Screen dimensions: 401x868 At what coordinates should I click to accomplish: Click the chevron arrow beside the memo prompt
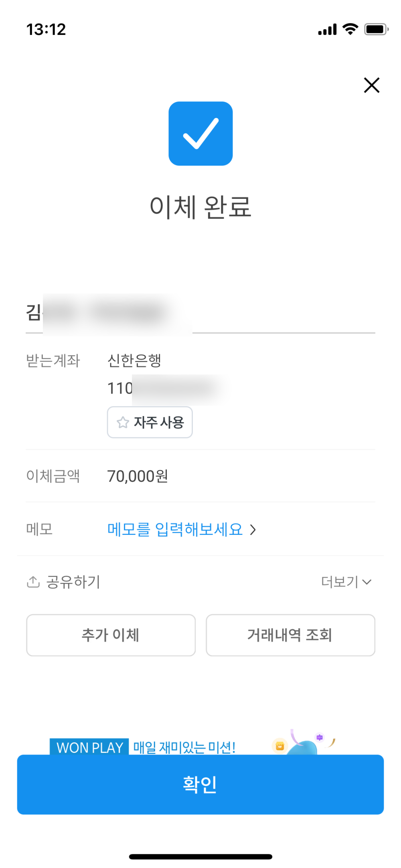(x=253, y=530)
